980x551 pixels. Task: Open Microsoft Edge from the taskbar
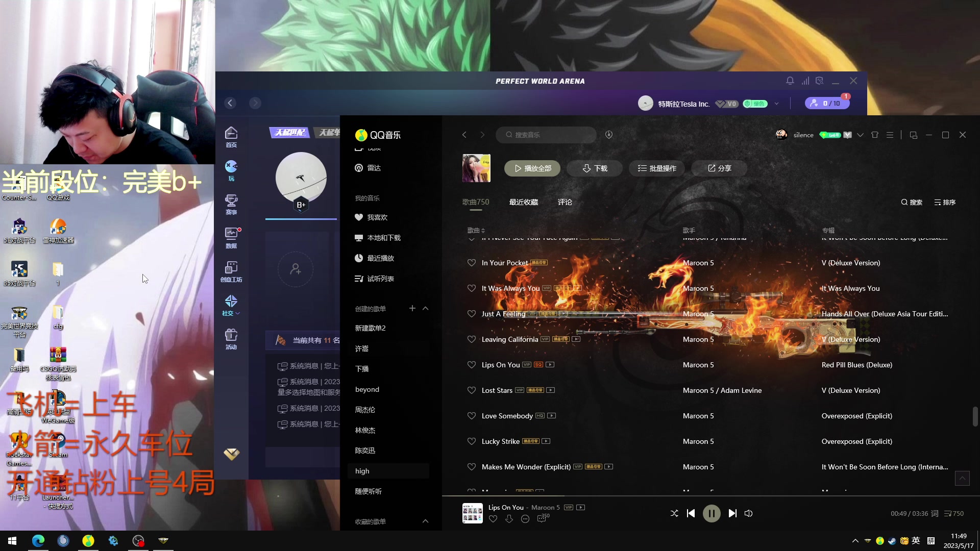[x=38, y=540]
